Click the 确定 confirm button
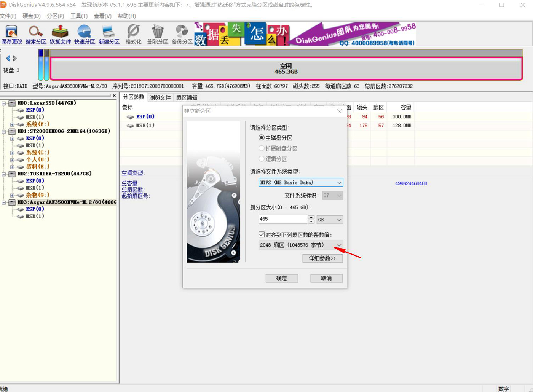Screen dimensions: 533x392 click(x=282, y=278)
